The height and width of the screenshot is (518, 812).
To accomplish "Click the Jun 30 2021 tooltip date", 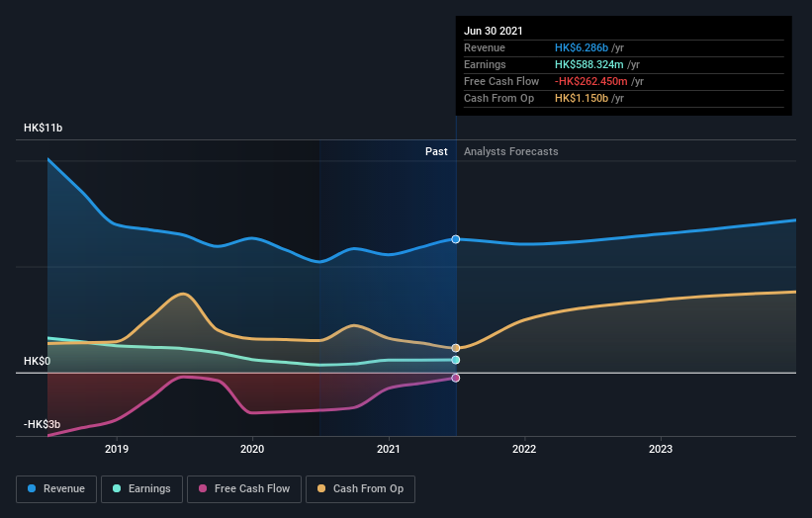I will tap(493, 31).
